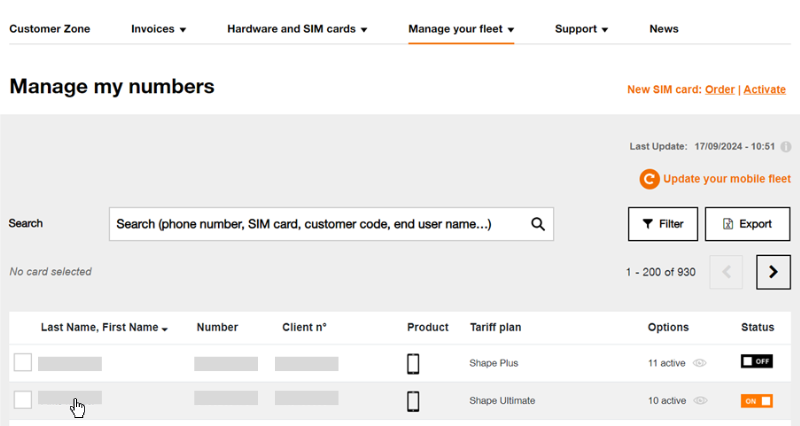Click the 11 active options text

(666, 363)
